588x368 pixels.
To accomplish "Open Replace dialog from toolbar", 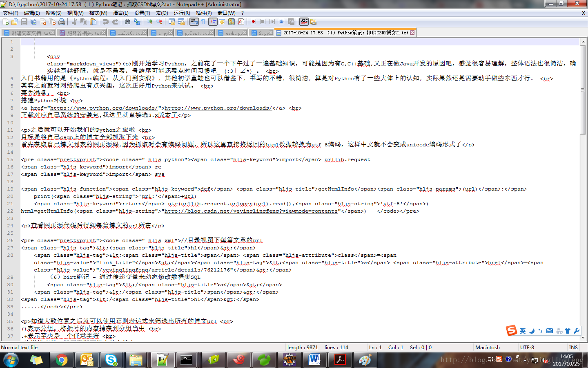I will click(x=137, y=22).
